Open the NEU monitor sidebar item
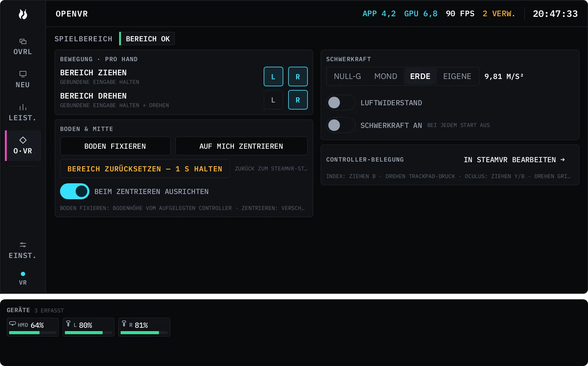Viewport: 588px width, 366px height. [23, 80]
